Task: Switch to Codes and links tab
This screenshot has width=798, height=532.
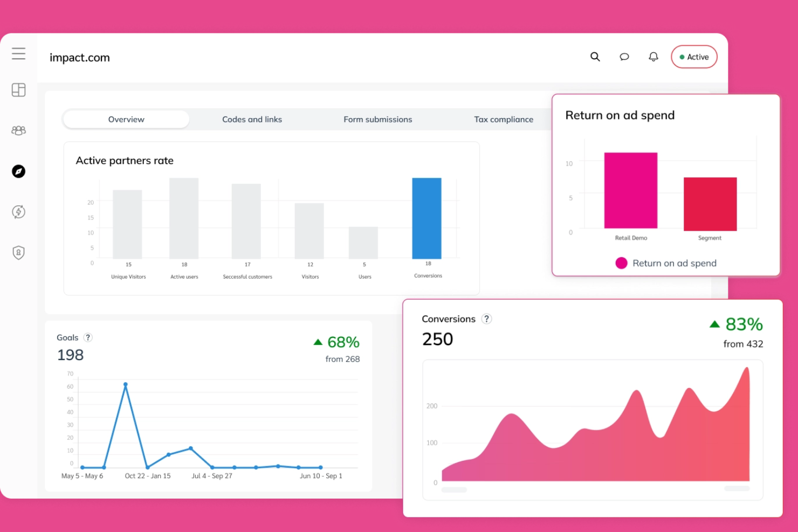Action: pos(252,119)
